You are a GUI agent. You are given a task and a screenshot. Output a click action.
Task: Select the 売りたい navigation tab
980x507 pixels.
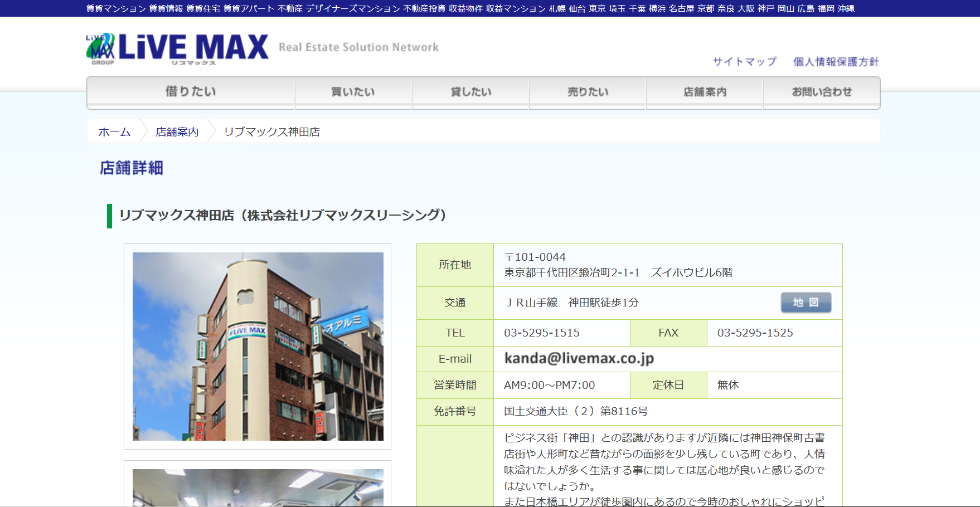tap(588, 92)
